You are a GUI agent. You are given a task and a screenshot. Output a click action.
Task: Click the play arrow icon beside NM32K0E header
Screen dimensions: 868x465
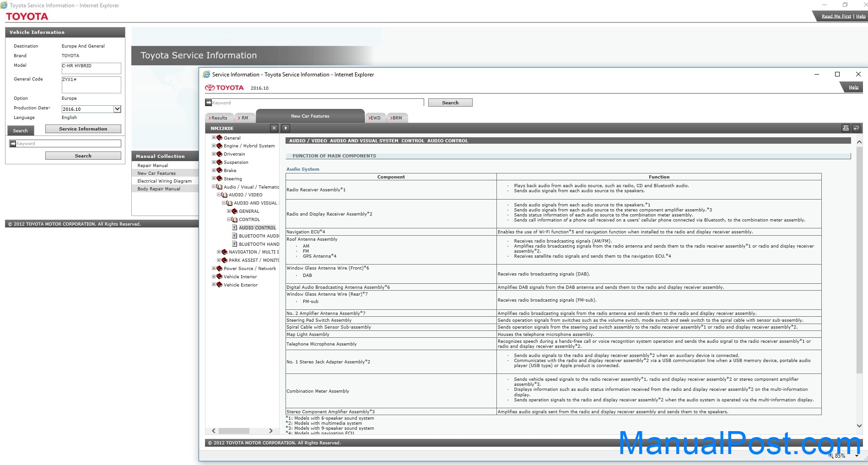point(286,128)
